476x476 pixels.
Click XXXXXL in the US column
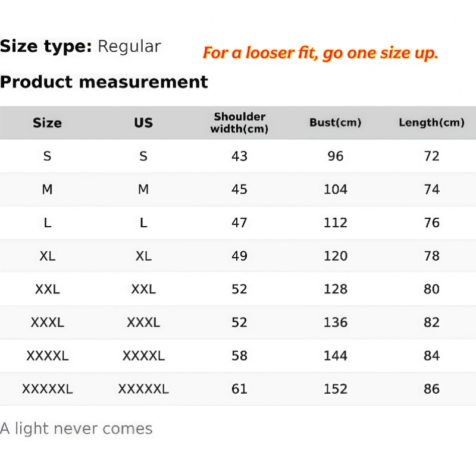pos(143,390)
